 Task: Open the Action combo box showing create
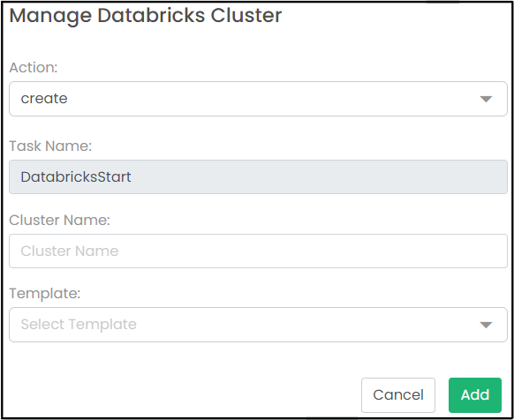(258, 99)
